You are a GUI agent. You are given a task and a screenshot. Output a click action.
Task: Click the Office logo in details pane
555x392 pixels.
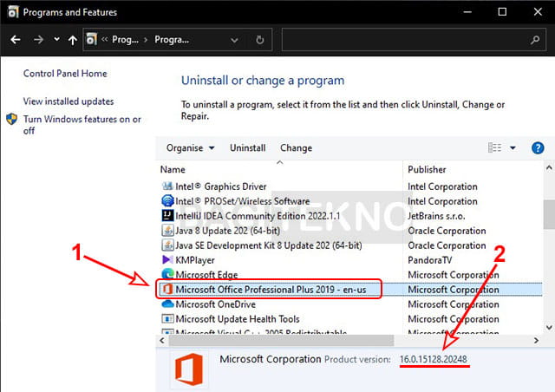pyautogui.click(x=189, y=369)
